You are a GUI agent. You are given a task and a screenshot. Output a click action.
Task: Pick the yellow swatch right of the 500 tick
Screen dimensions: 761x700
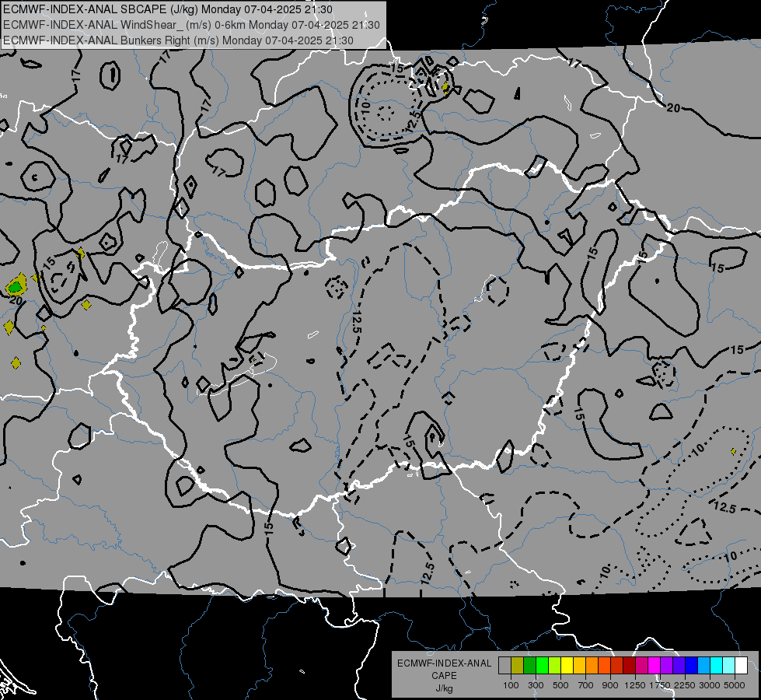[567, 666]
